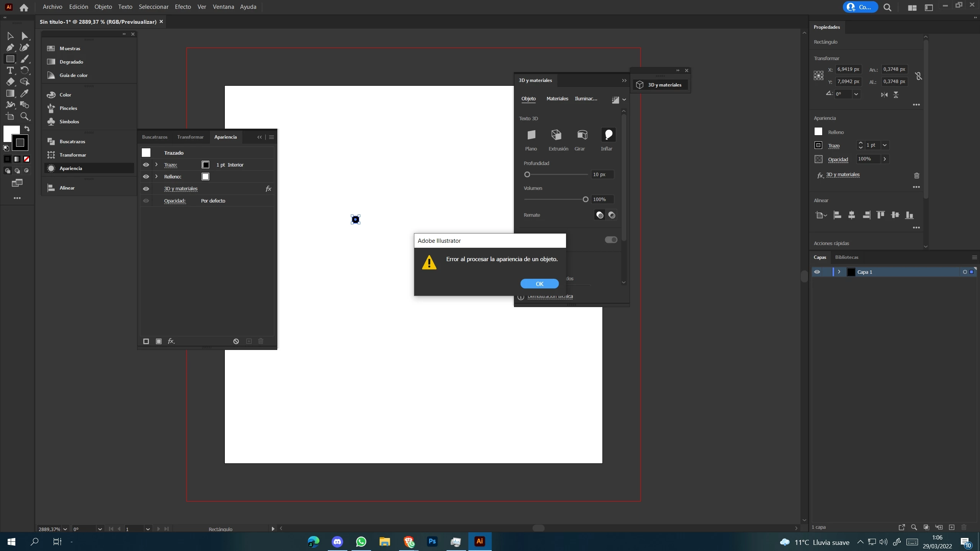Expand the Relleno row in Apariencia

pos(156,177)
